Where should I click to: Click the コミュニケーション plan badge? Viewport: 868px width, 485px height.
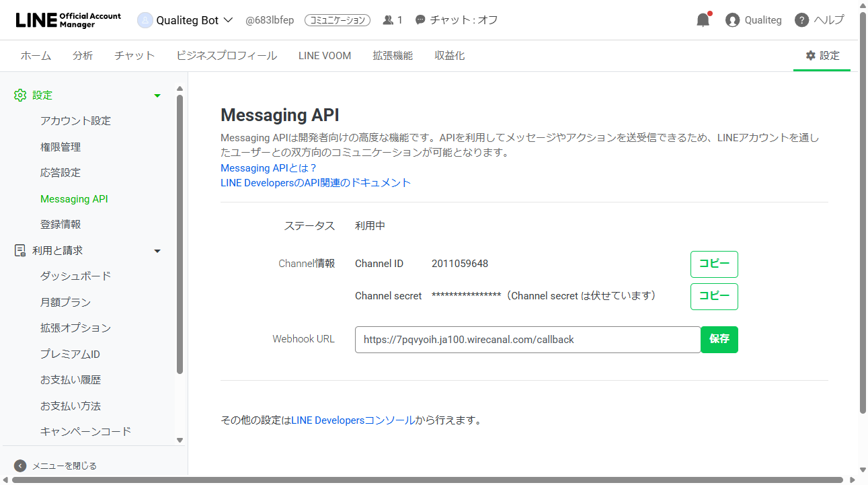click(338, 20)
